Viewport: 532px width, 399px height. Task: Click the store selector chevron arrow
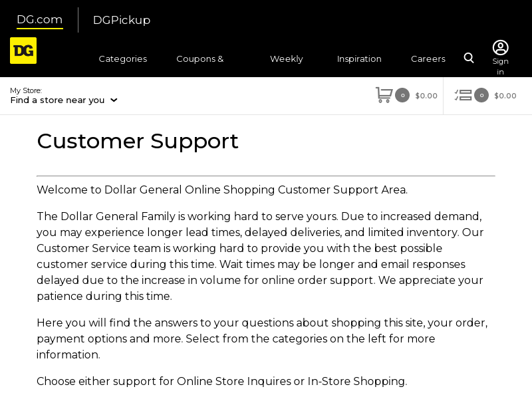[x=114, y=100]
